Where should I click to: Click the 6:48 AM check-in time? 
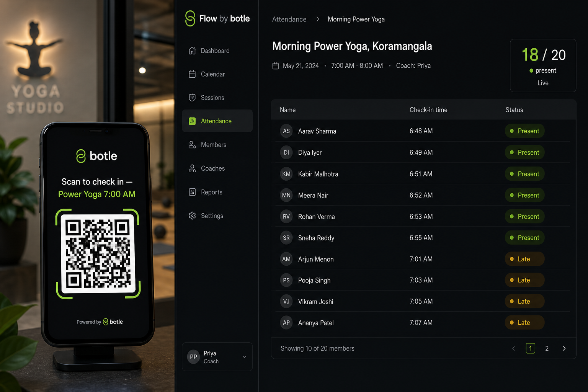pos(421,131)
